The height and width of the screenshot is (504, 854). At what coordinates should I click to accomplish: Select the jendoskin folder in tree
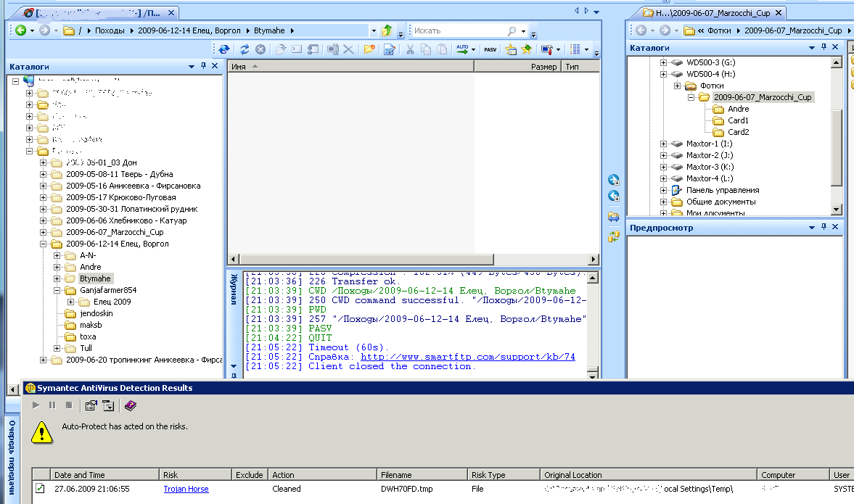click(x=96, y=313)
